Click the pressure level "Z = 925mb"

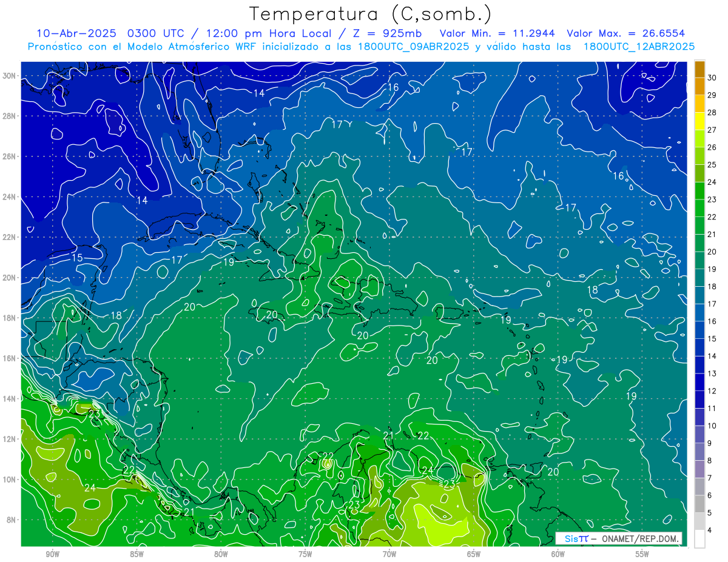(x=388, y=33)
